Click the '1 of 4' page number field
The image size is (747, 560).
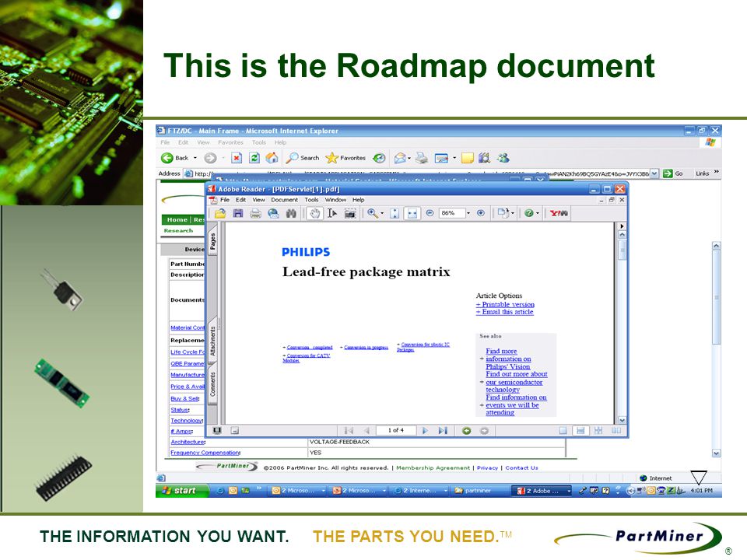[x=395, y=430]
